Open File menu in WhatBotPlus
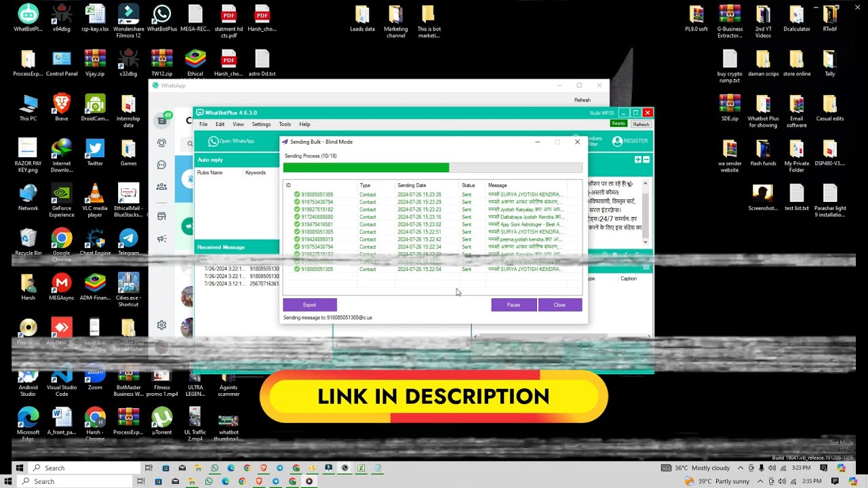This screenshot has height=488, width=868. [x=203, y=124]
